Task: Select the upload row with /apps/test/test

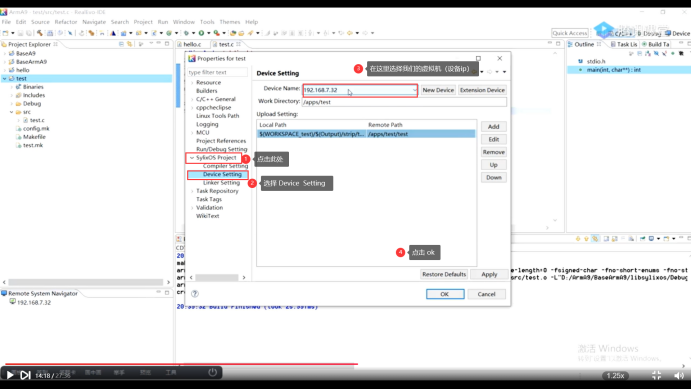Action: pyautogui.click(x=366, y=134)
